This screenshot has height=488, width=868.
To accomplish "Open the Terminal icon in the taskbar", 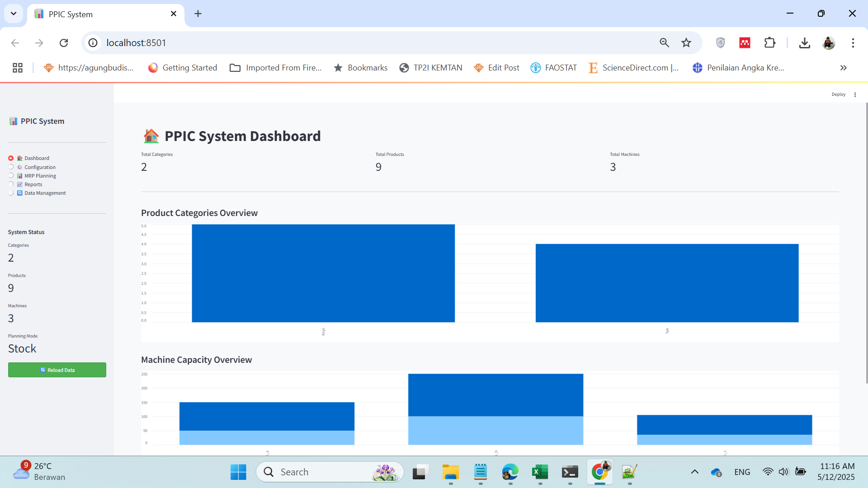I will tap(570, 472).
